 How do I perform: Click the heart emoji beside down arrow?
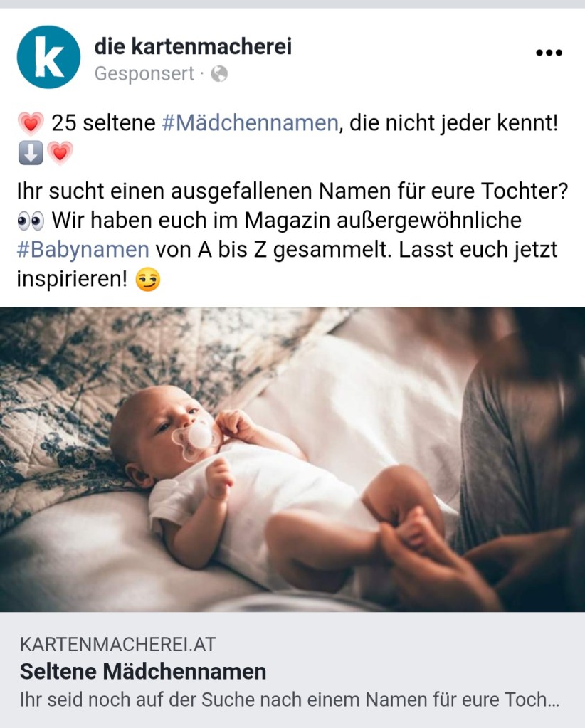60,153
